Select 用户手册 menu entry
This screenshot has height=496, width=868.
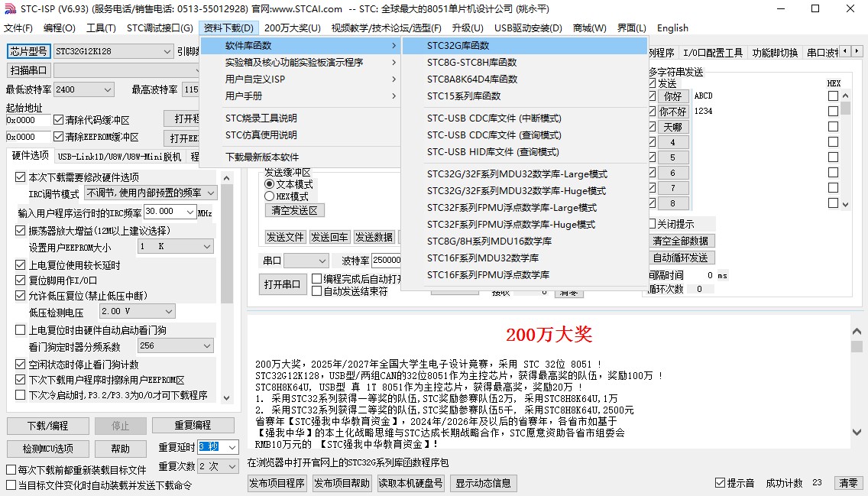tap(300, 96)
